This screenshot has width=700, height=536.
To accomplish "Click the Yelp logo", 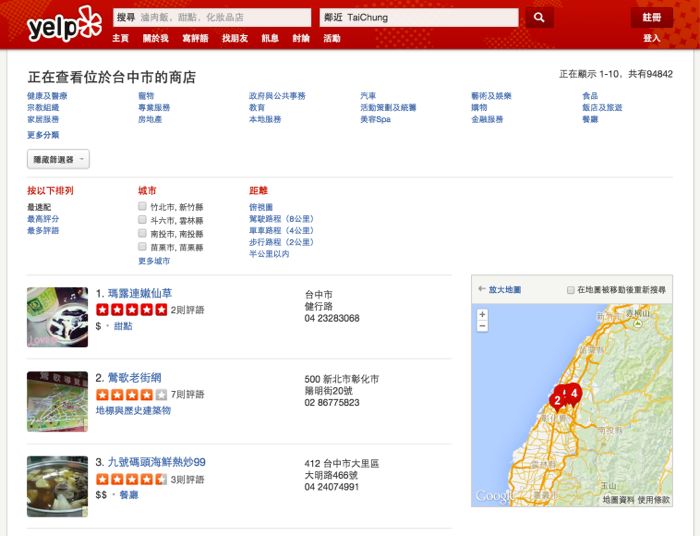I will click(64, 25).
